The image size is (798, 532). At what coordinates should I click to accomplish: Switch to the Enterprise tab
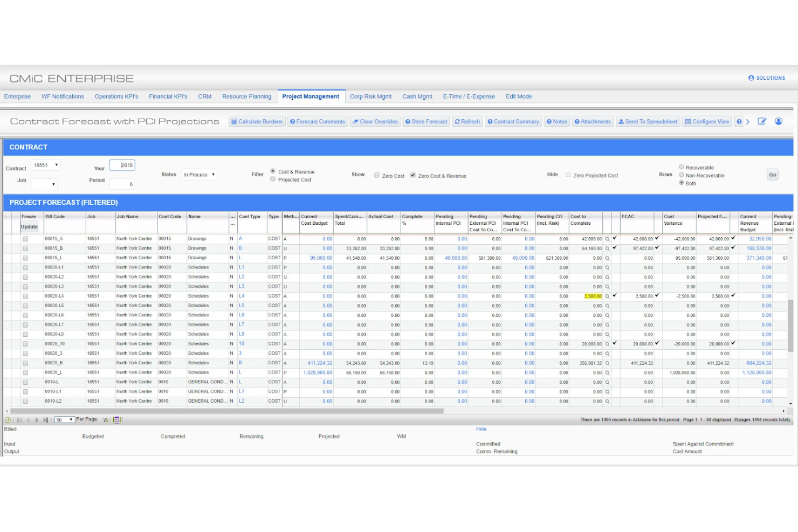tap(17, 96)
